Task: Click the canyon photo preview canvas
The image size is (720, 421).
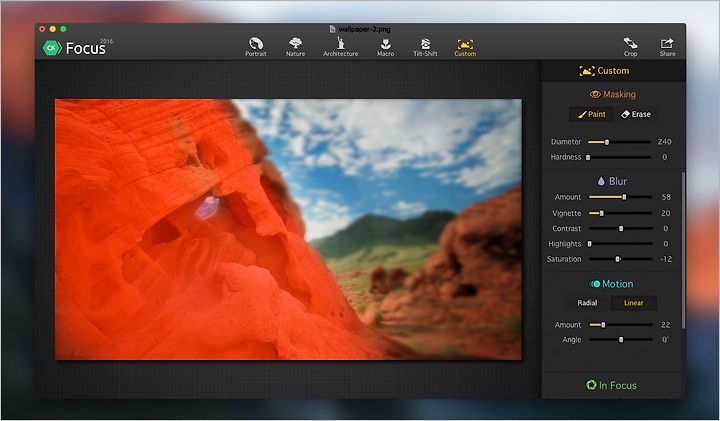Action: (288, 229)
